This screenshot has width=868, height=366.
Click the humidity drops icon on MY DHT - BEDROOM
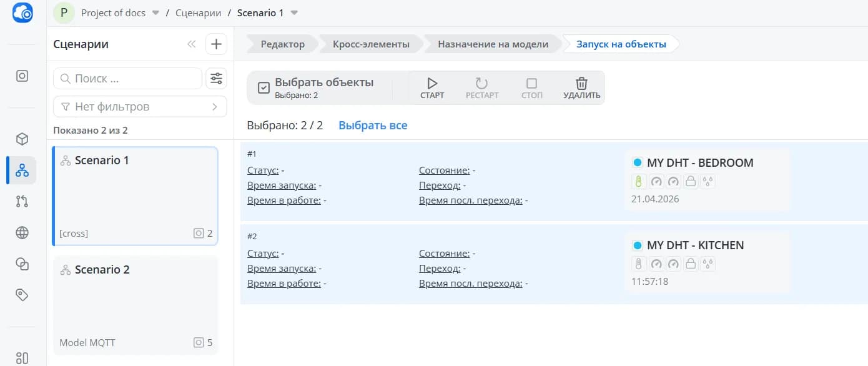[x=708, y=182]
